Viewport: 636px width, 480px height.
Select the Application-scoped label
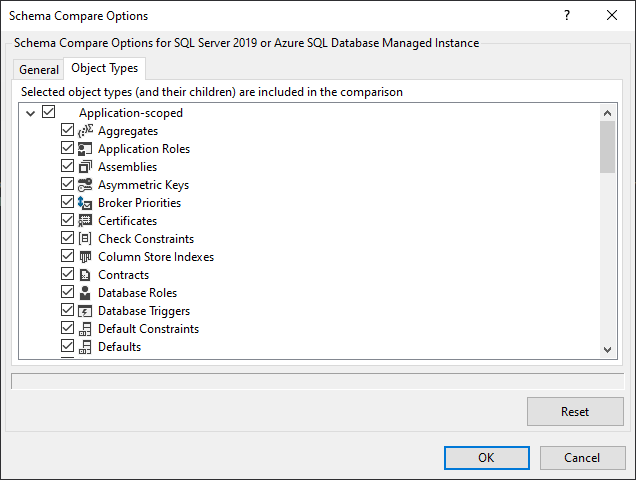click(131, 113)
